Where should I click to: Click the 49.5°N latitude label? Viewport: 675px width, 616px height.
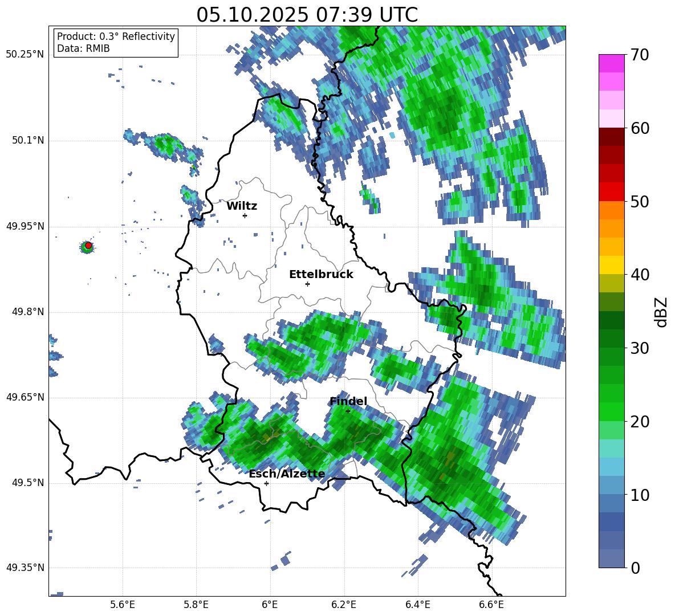click(x=27, y=483)
